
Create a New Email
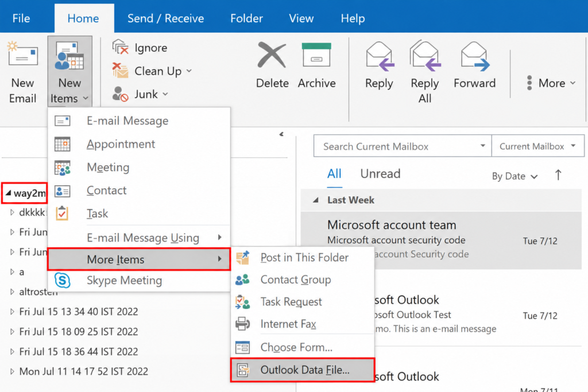22,72
